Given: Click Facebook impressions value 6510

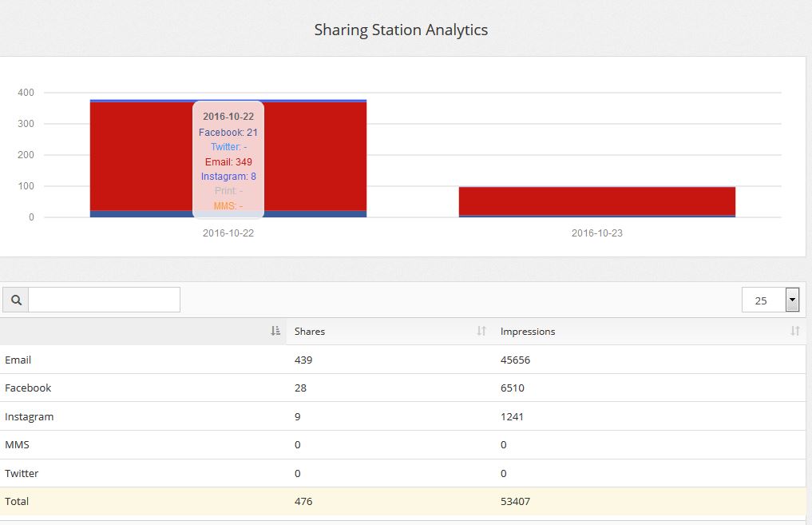Looking at the screenshot, I should pos(512,388).
